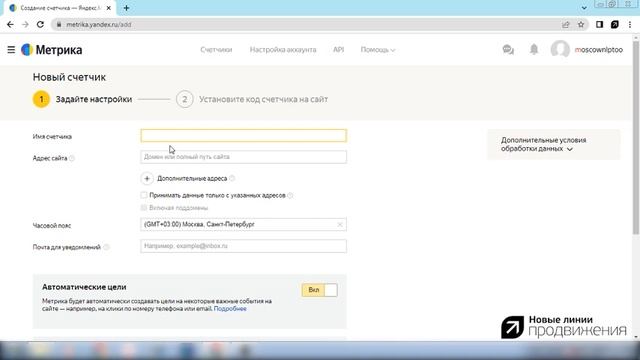The image size is (640, 360).
Task: Enable Принимать данные только с указанных адресов checkbox
Action: pos(144,195)
